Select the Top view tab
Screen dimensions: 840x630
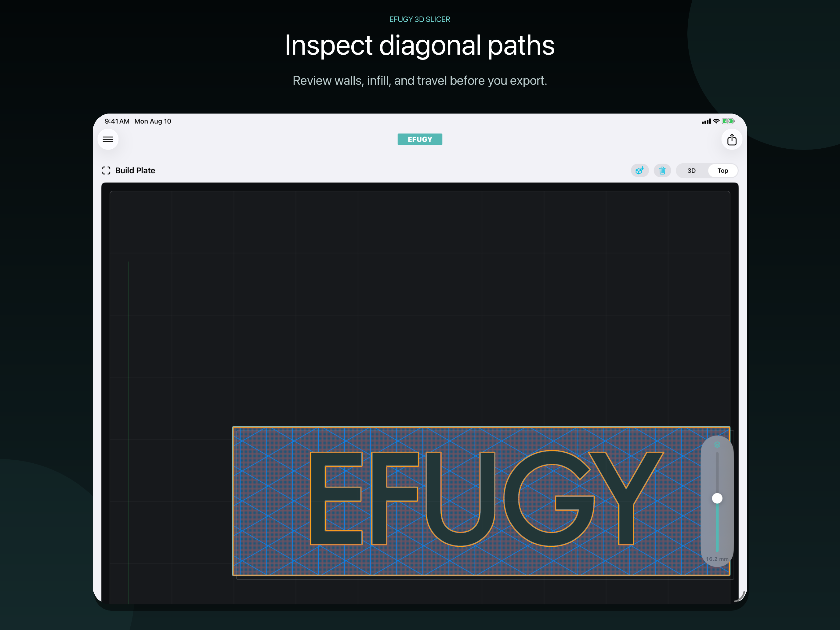pos(722,171)
